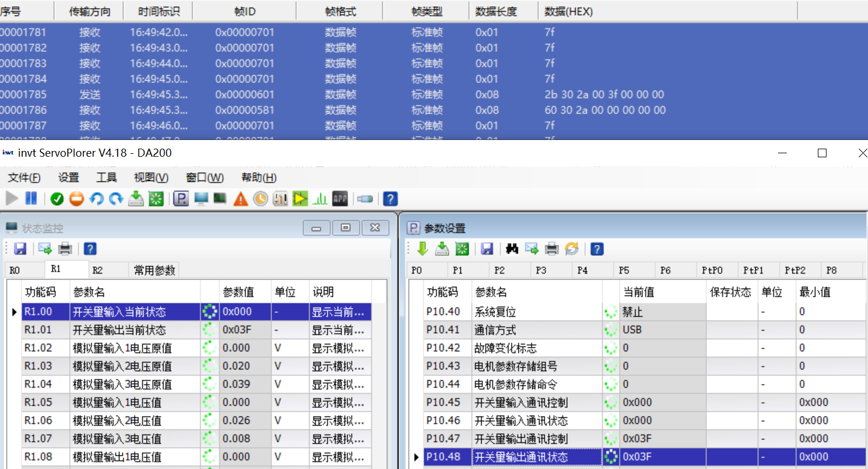Image resolution: width=868 pixels, height=469 pixels.
Task: Click the blue pause icon in main toolbar
Action: point(31,199)
